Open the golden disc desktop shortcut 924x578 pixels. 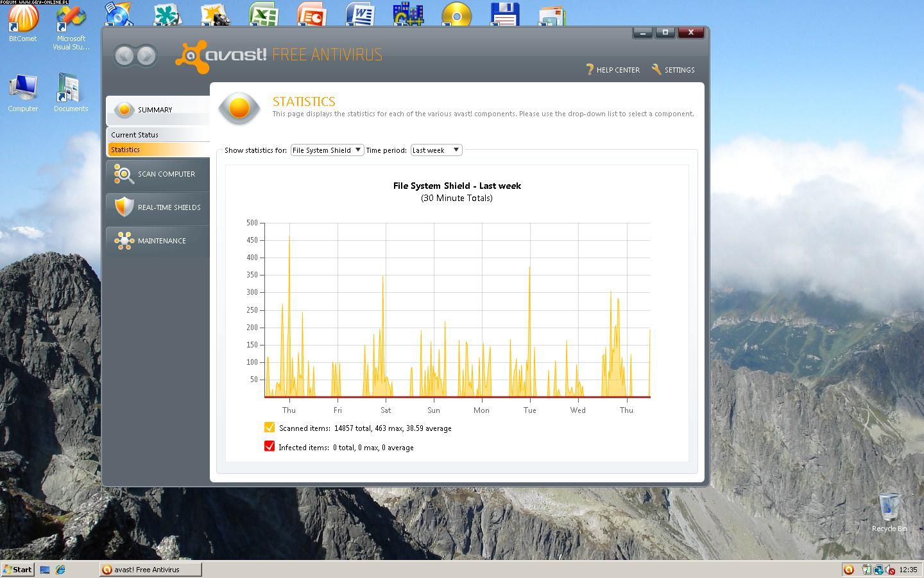point(456,14)
